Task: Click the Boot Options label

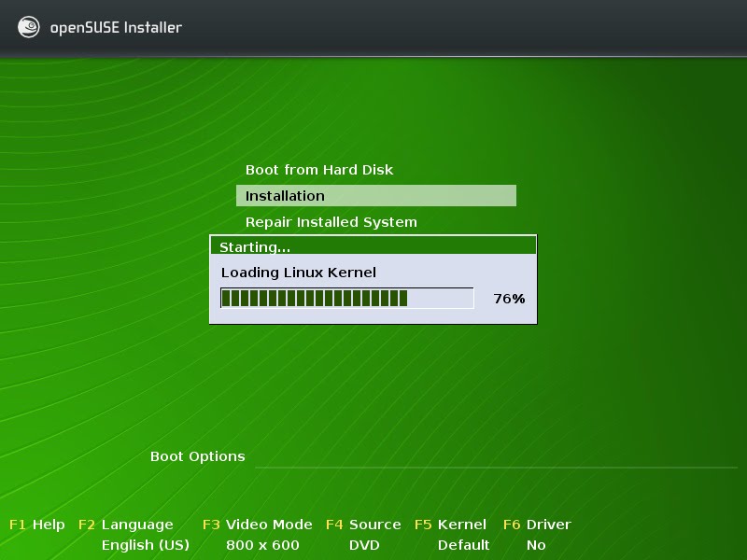Action: pos(198,456)
